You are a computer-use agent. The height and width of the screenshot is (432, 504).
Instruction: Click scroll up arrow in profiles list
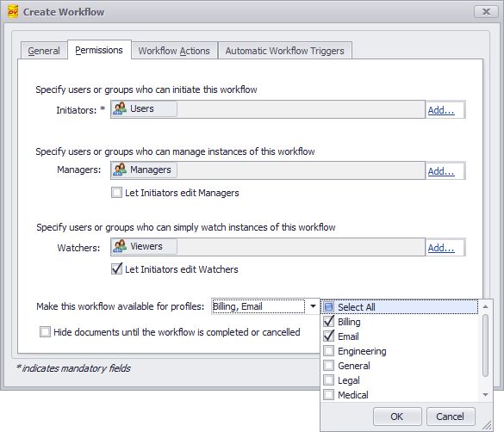(x=485, y=307)
